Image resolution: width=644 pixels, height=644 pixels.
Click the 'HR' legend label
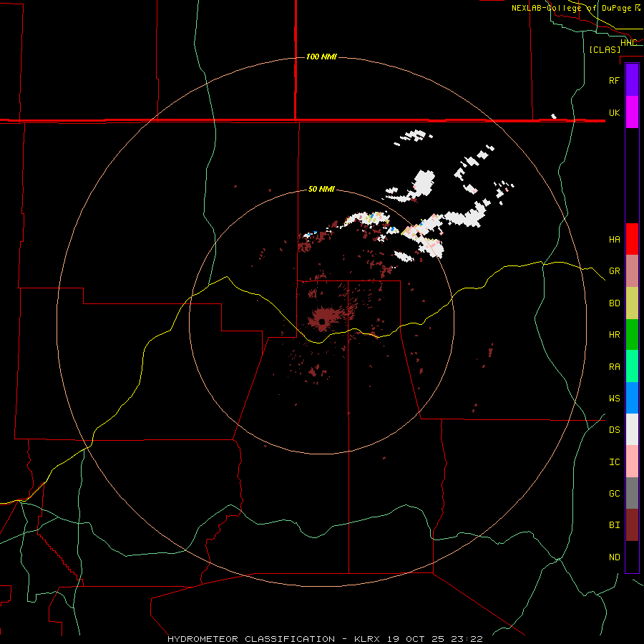coord(614,335)
